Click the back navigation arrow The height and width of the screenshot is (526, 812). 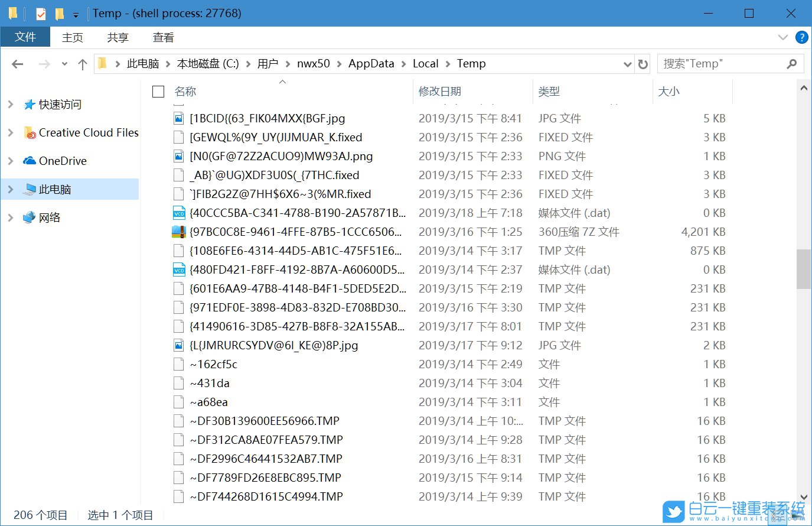[17, 63]
